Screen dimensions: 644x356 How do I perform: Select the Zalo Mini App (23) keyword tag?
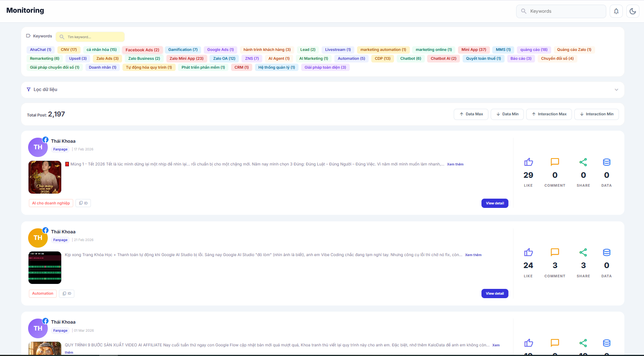point(186,59)
